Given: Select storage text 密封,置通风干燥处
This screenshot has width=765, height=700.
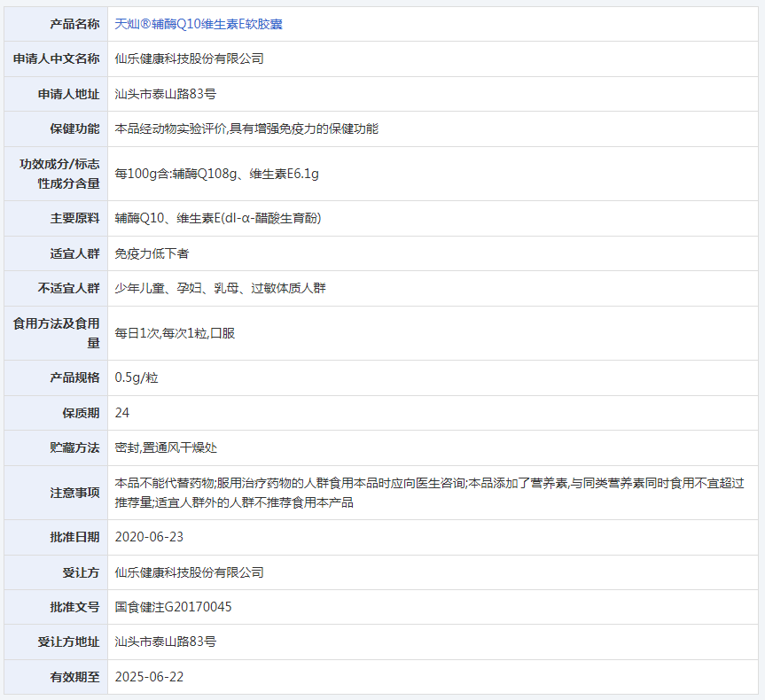Looking at the screenshot, I should click(x=166, y=447).
